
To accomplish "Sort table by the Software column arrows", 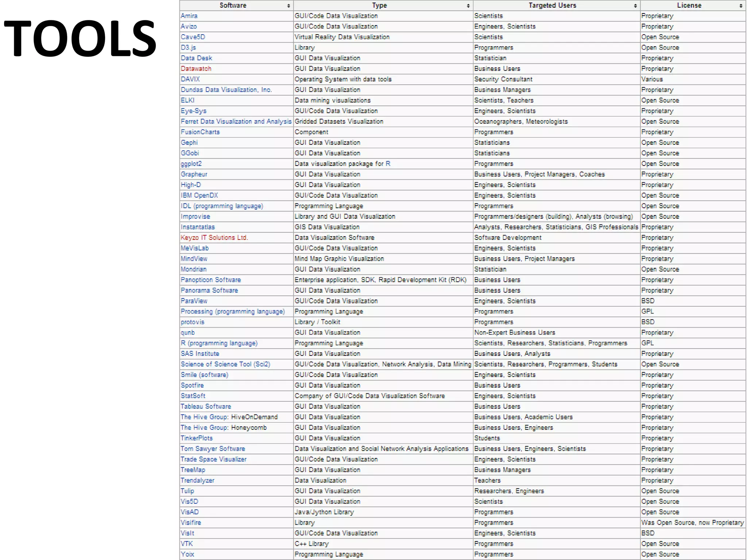I will [x=288, y=6].
